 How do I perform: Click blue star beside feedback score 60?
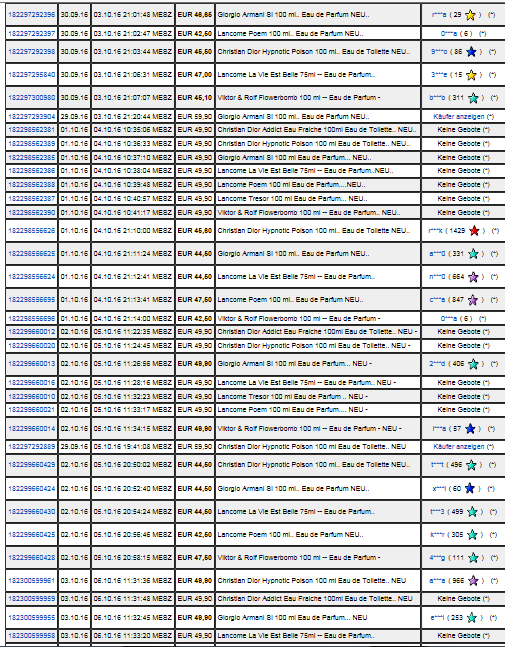click(x=470, y=489)
